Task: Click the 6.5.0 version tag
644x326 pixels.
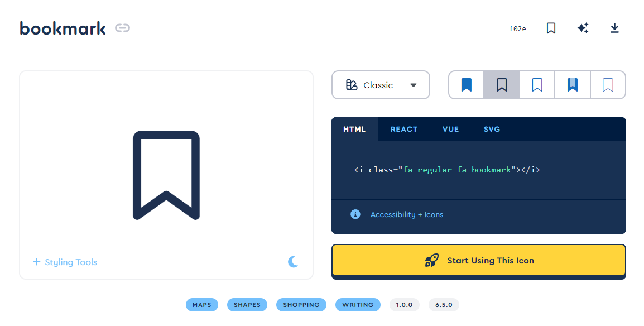Action: [444, 305]
